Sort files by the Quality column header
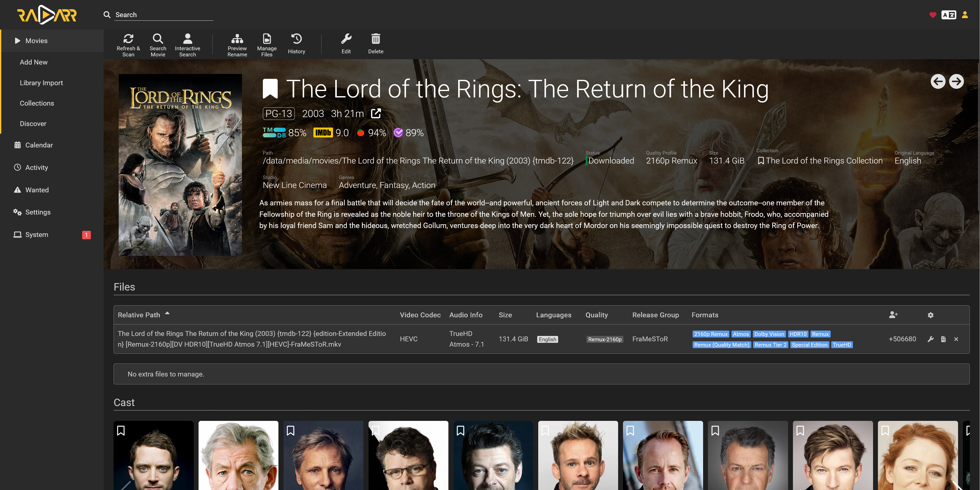Viewport: 980px width, 490px height. pyautogui.click(x=596, y=315)
